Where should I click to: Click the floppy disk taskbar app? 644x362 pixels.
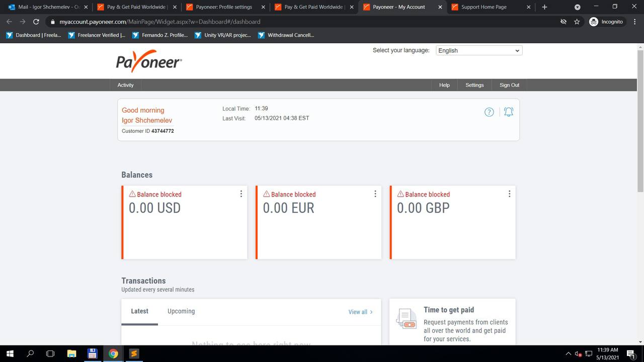92,353
